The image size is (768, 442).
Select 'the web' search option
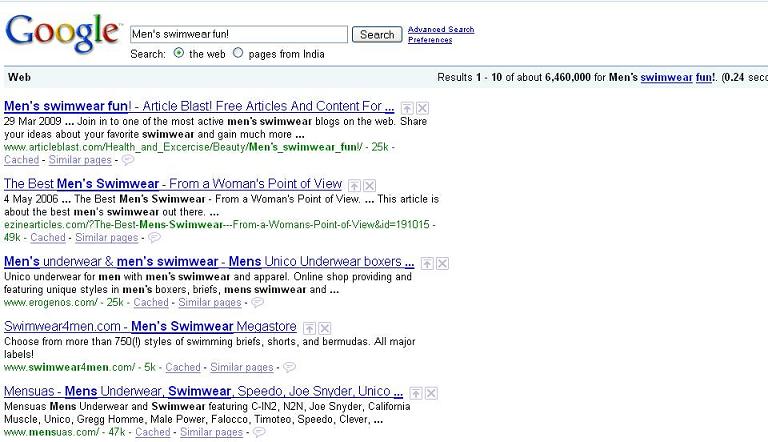[179, 52]
